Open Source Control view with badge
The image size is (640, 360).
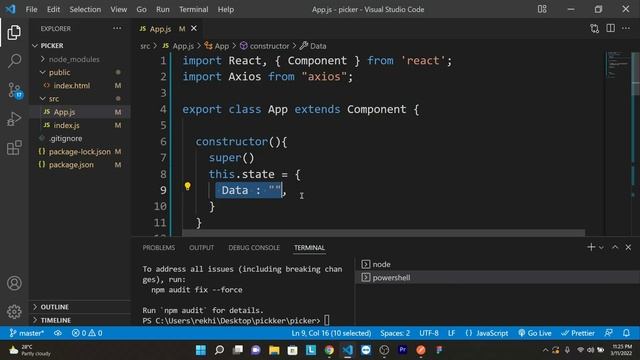[15, 90]
